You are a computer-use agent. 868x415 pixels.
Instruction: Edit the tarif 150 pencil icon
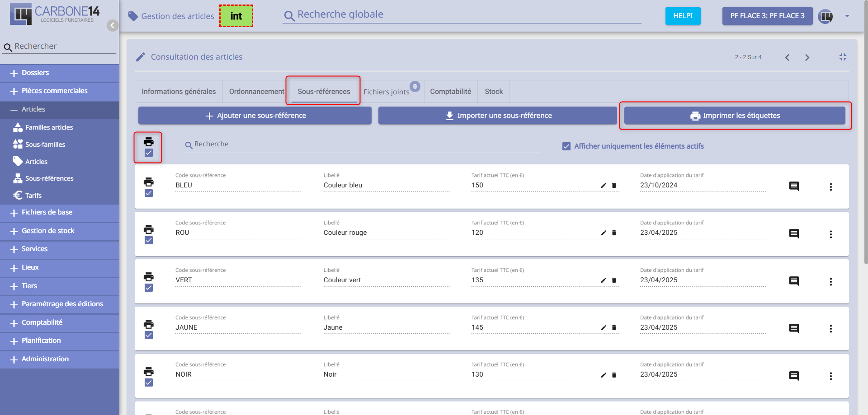603,186
